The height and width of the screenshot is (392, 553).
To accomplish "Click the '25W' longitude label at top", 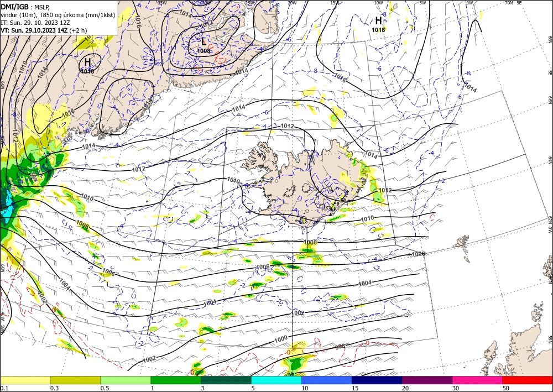I will [x=249, y=3].
